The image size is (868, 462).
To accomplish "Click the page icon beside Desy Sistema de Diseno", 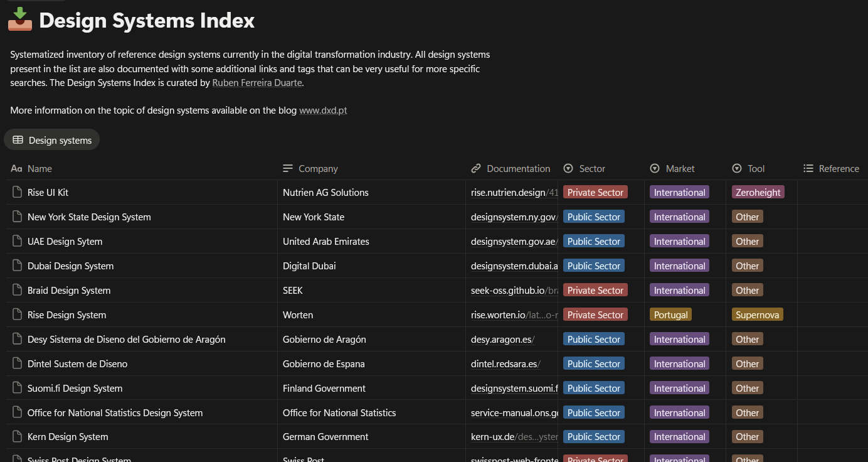I will 18,339.
